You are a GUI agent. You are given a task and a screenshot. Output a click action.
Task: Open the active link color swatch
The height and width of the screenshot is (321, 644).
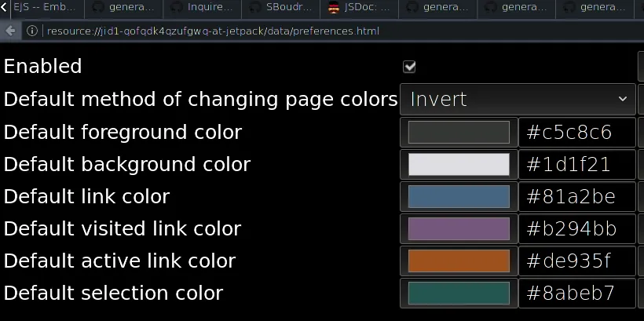tap(459, 261)
